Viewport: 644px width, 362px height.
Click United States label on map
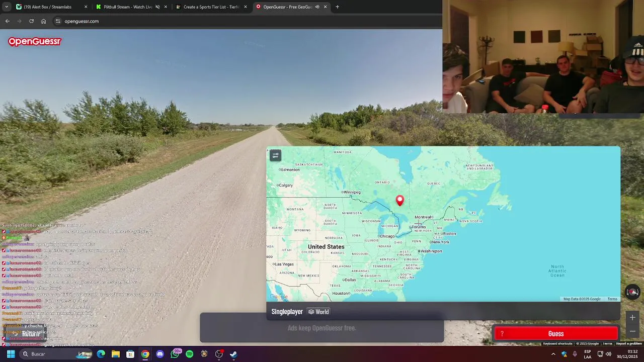click(326, 247)
